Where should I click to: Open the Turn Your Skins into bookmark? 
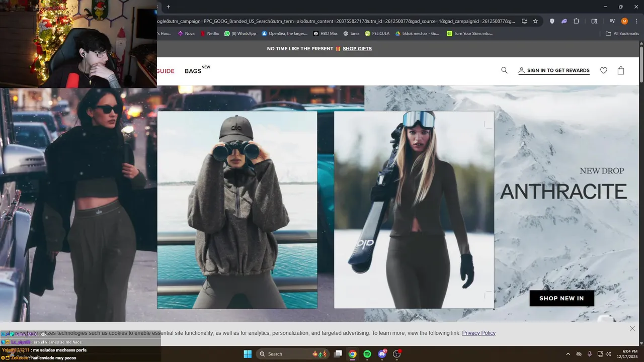(x=469, y=34)
